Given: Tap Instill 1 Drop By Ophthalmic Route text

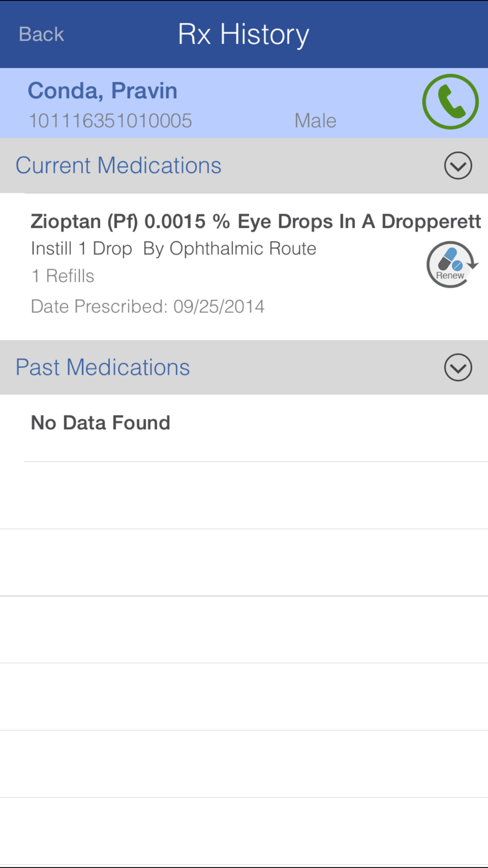Looking at the screenshot, I should click(x=174, y=248).
